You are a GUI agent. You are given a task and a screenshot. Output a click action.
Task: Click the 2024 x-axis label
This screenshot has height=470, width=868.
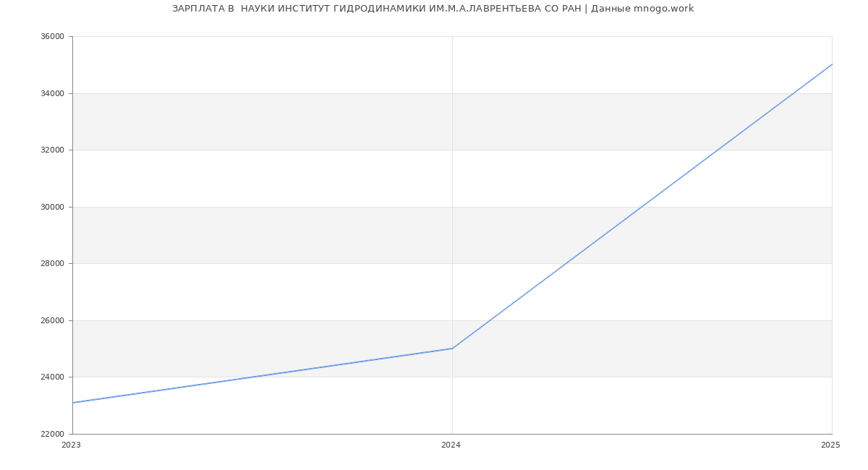pyautogui.click(x=451, y=445)
